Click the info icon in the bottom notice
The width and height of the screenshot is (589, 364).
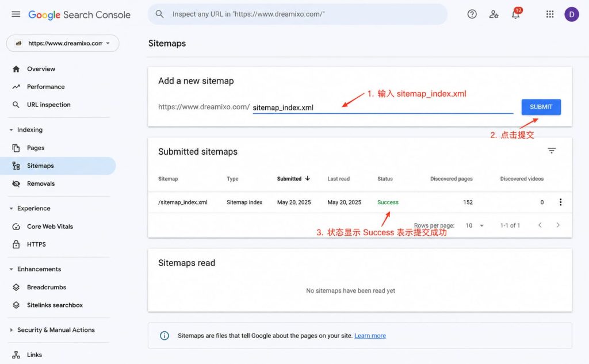coord(164,336)
